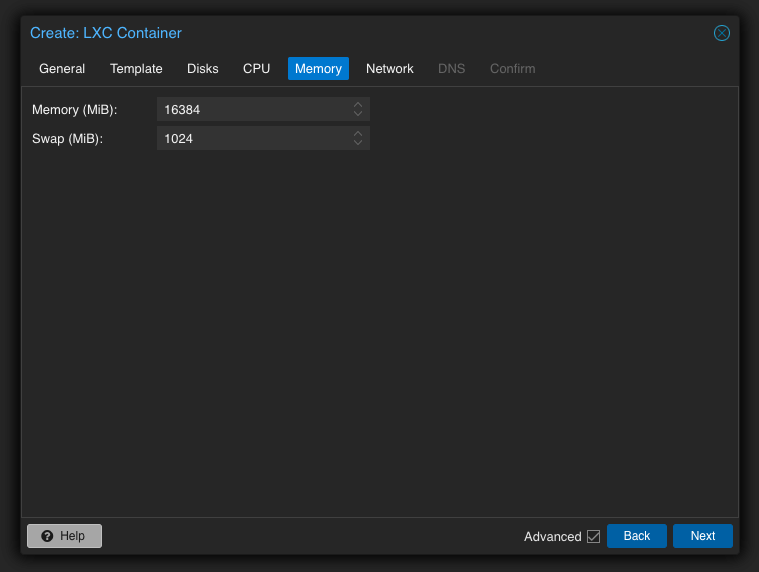Close the Create LXC Container dialog
759x572 pixels.
click(x=721, y=33)
